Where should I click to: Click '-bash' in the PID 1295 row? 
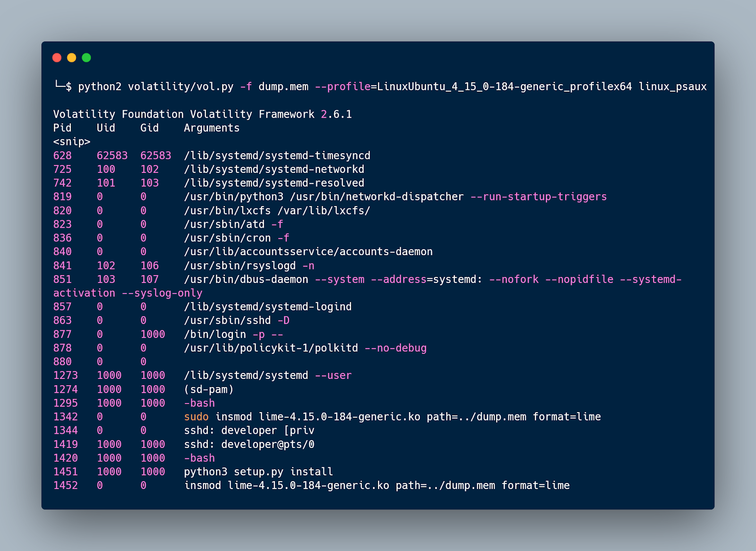tap(199, 403)
